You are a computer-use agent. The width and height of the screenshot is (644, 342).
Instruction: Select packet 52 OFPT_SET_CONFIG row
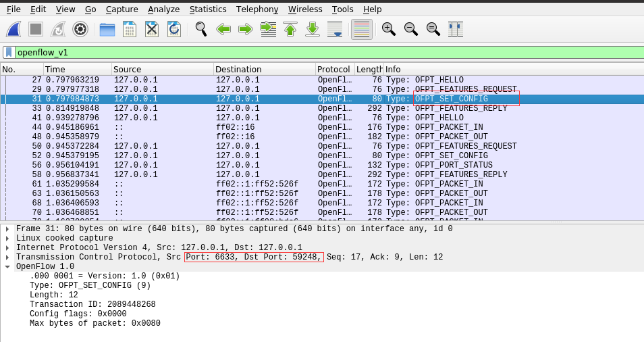click(x=322, y=155)
